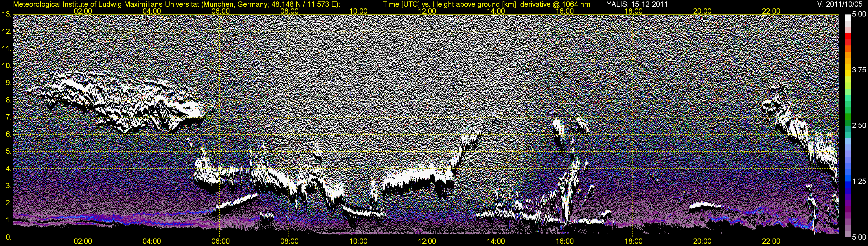Click the 'YALIS: 15-12-2011' label

click(637, 4)
